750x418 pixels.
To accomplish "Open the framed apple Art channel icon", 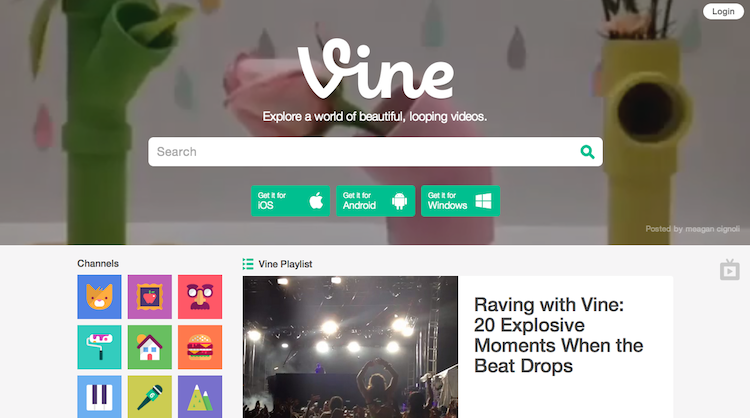I will [150, 297].
